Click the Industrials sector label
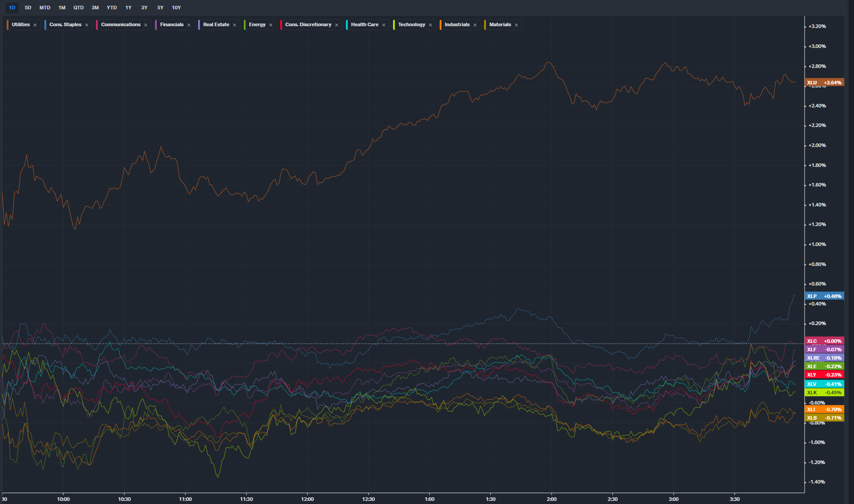 [x=457, y=24]
